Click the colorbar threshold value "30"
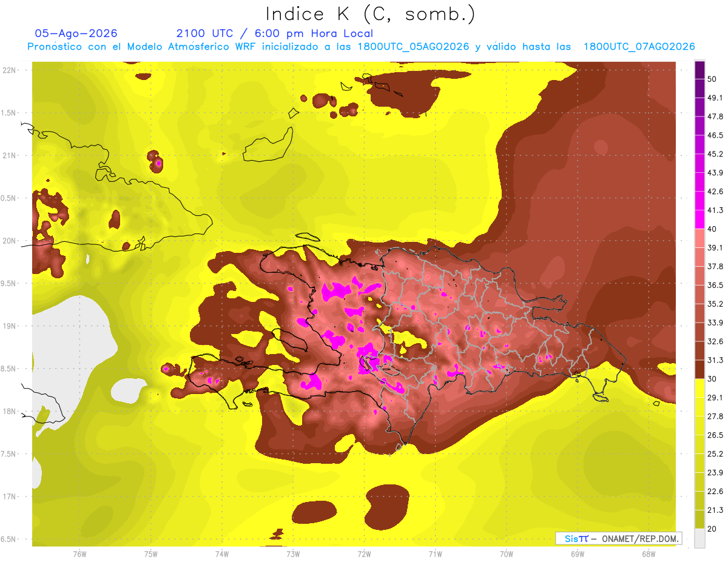Screen dimensions: 728x562 (713, 379)
